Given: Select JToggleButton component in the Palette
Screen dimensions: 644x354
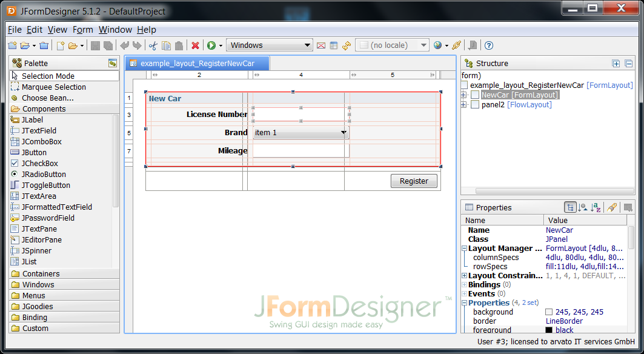Looking at the screenshot, I should tap(61, 185).
